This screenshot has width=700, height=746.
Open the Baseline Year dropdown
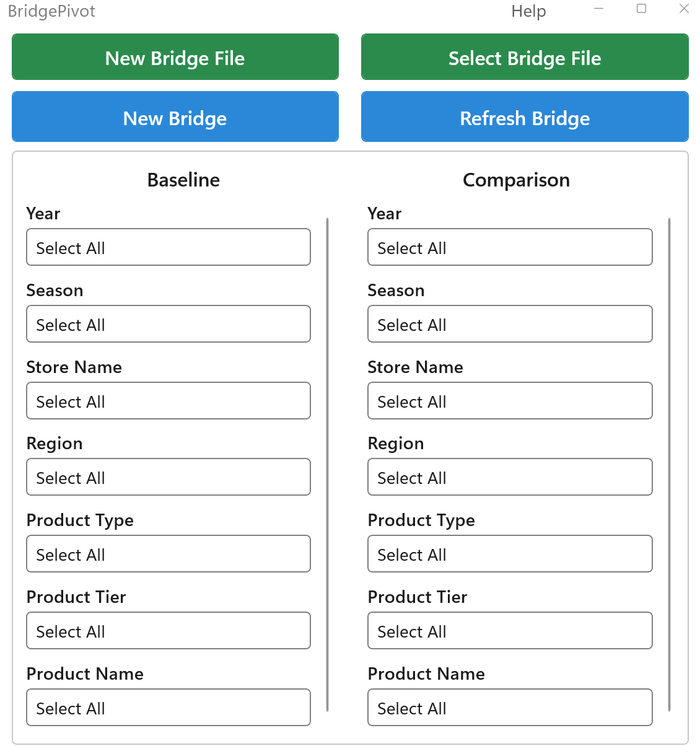[x=168, y=247]
